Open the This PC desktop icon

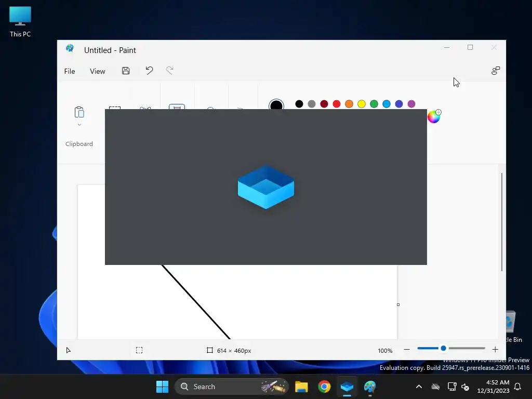pos(20,21)
